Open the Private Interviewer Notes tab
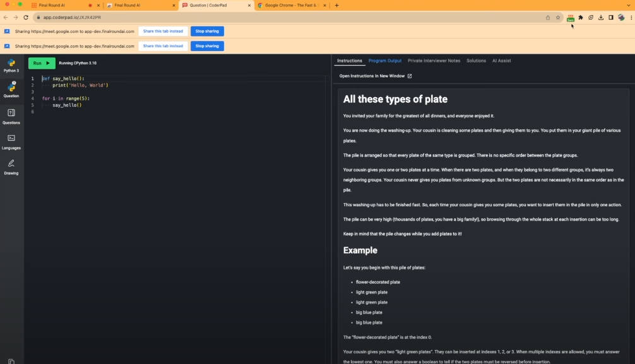This screenshot has height=364, width=635. [x=434, y=61]
